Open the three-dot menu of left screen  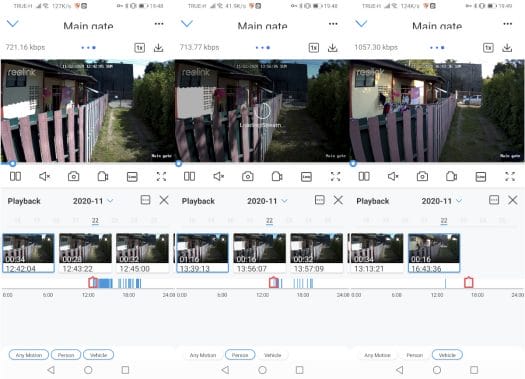tap(159, 24)
